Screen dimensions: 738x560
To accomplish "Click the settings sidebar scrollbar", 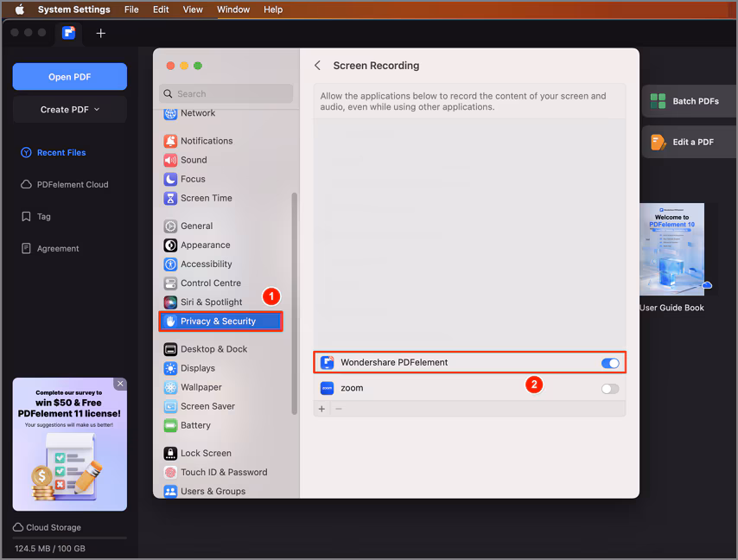I will click(x=295, y=303).
